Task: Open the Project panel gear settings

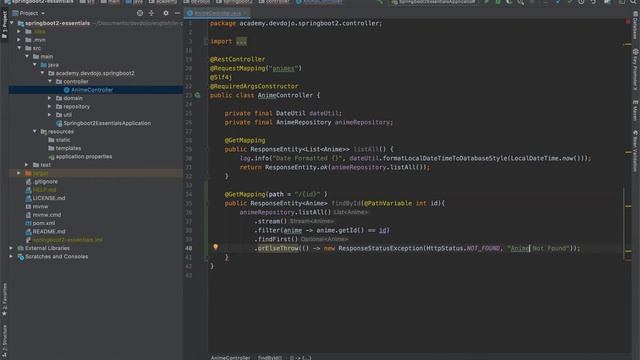Action: [166, 13]
